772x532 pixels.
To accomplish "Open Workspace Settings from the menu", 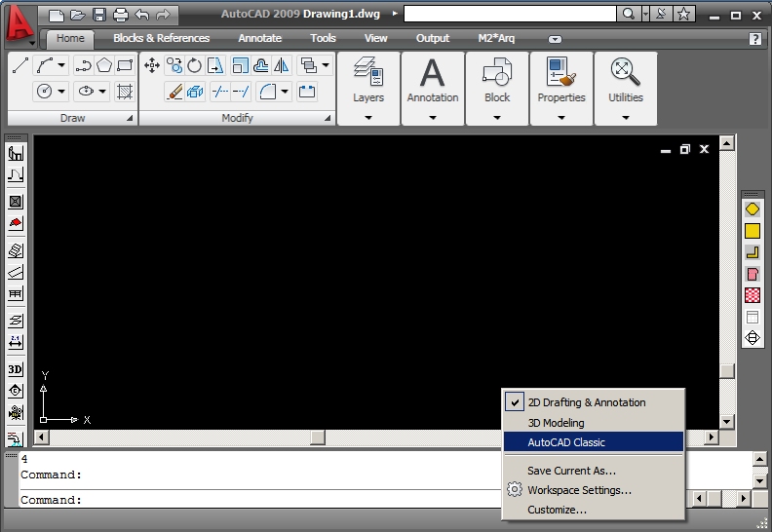I will click(579, 490).
